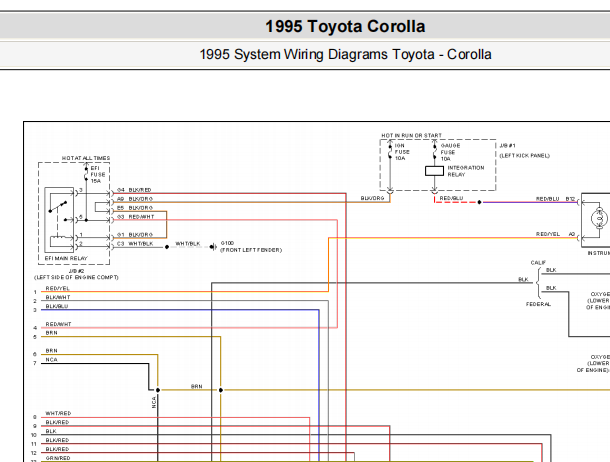The width and height of the screenshot is (610, 462).
Task: Click the EFI main relay switch contact symbol
Action: click(x=58, y=207)
